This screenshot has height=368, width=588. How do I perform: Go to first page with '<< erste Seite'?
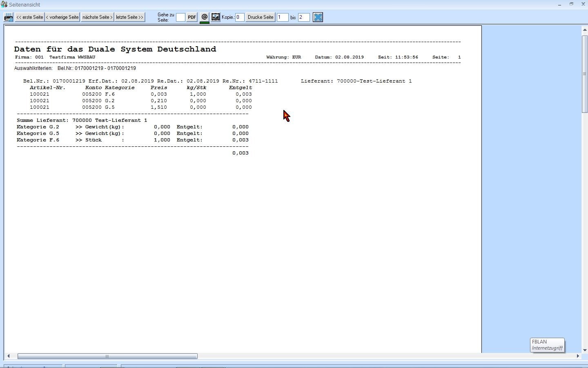(x=29, y=17)
